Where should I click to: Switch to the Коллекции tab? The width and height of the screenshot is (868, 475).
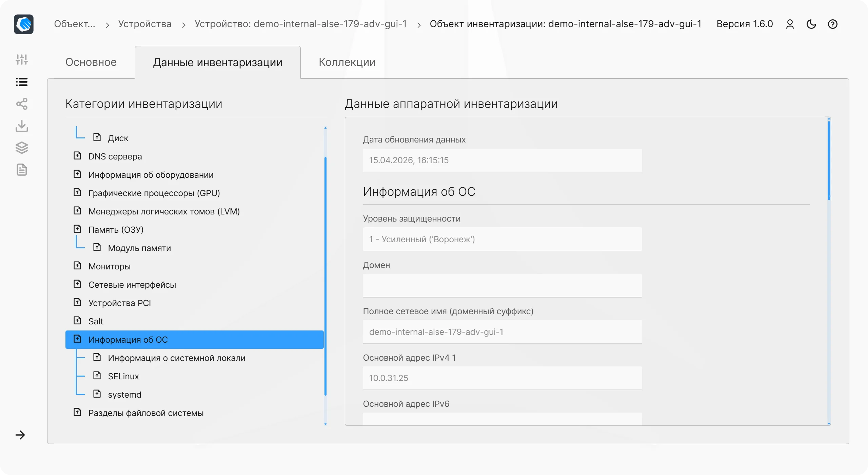347,62
